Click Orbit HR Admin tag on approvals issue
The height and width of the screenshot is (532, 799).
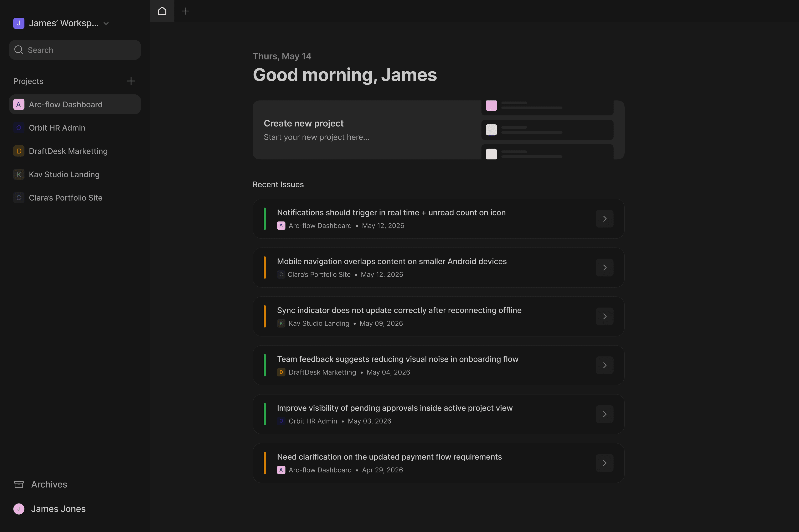pos(307,421)
